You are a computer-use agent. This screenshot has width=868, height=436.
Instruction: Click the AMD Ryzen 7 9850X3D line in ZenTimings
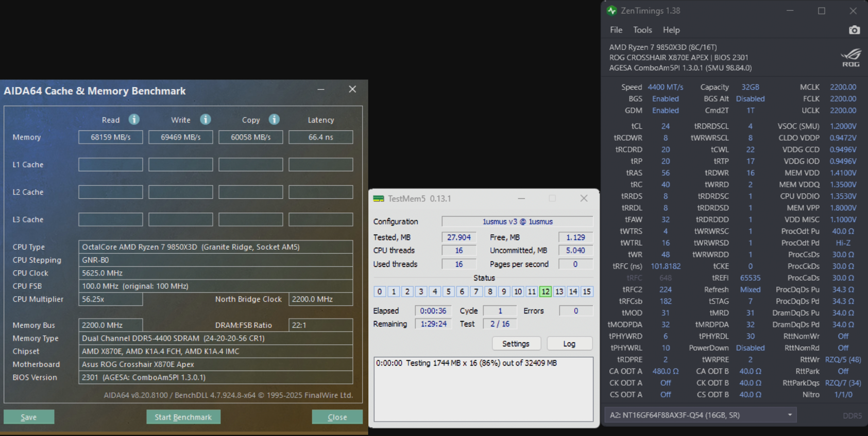(x=663, y=47)
